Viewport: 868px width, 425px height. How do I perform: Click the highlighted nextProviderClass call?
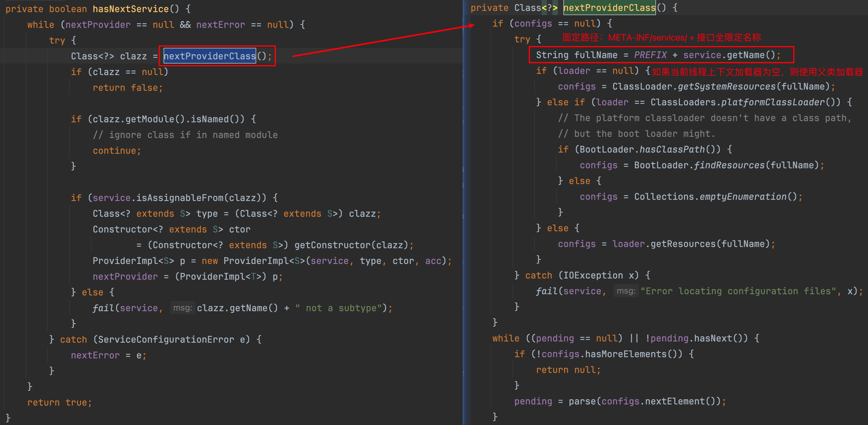click(x=210, y=56)
